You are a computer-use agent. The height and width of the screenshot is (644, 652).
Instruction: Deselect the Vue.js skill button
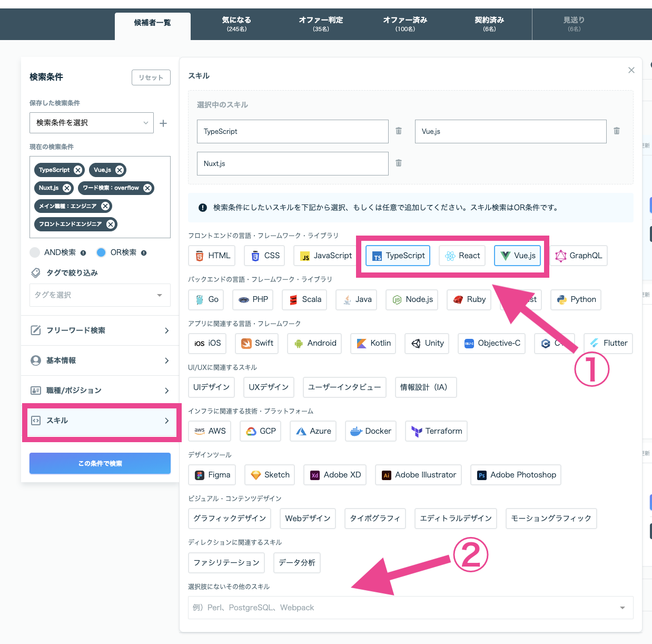point(518,256)
